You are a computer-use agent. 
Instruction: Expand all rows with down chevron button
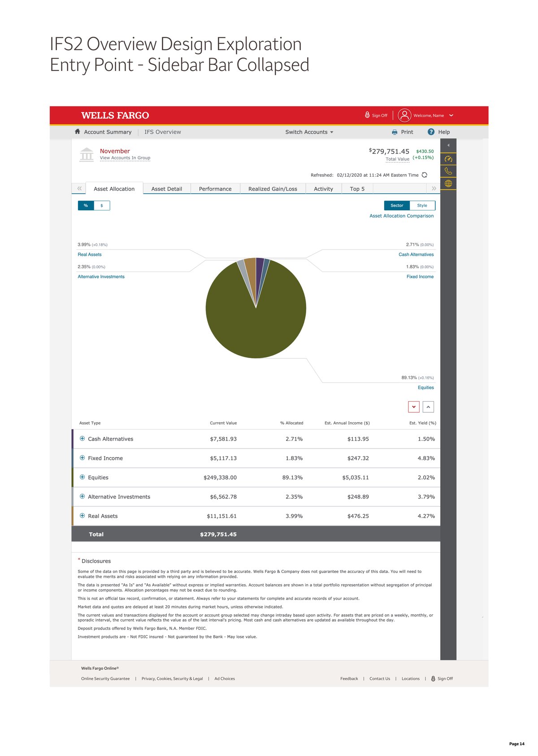(x=414, y=407)
